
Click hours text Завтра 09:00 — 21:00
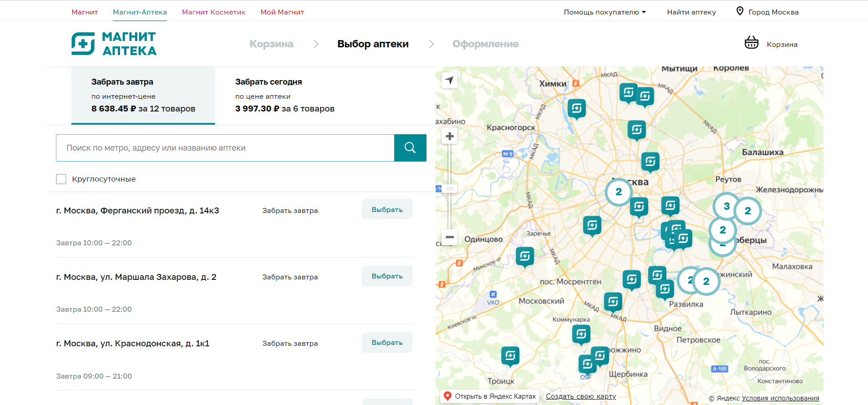[94, 376]
